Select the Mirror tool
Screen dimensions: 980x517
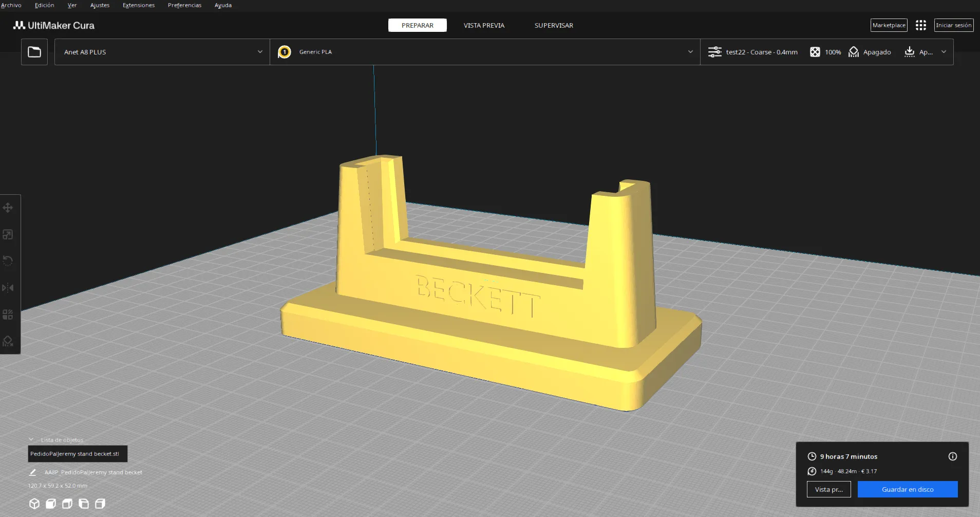pos(8,288)
